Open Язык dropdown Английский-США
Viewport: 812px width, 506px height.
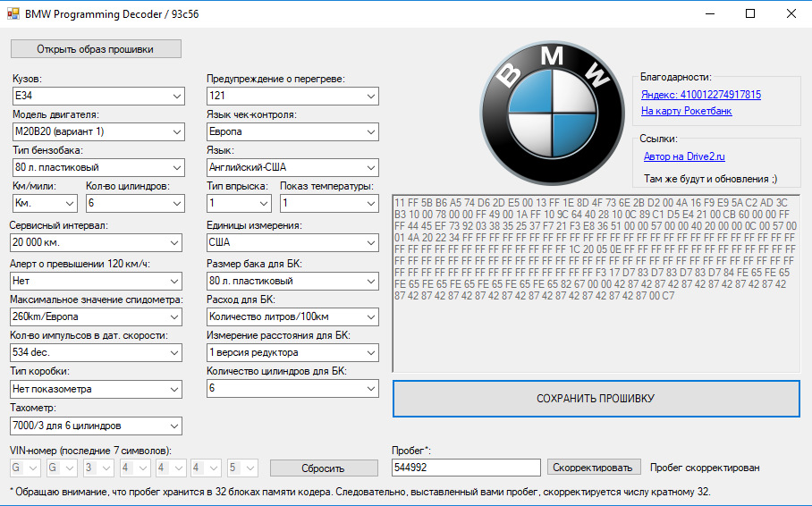(x=292, y=167)
